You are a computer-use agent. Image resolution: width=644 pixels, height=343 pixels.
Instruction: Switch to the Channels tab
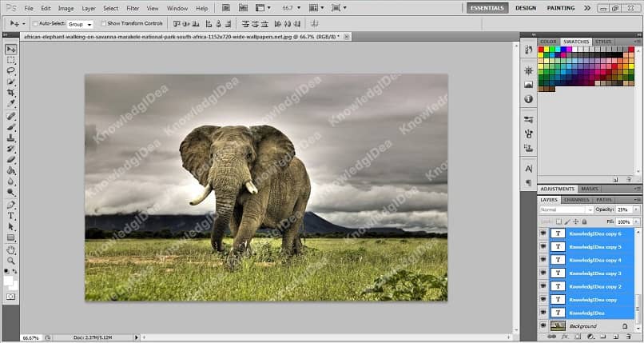(576, 199)
